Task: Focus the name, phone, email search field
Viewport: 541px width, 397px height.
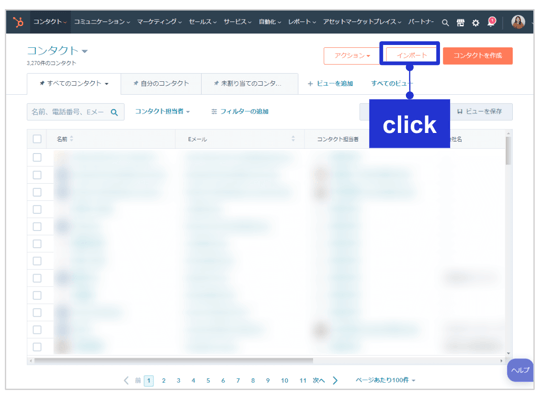Action: [76, 112]
